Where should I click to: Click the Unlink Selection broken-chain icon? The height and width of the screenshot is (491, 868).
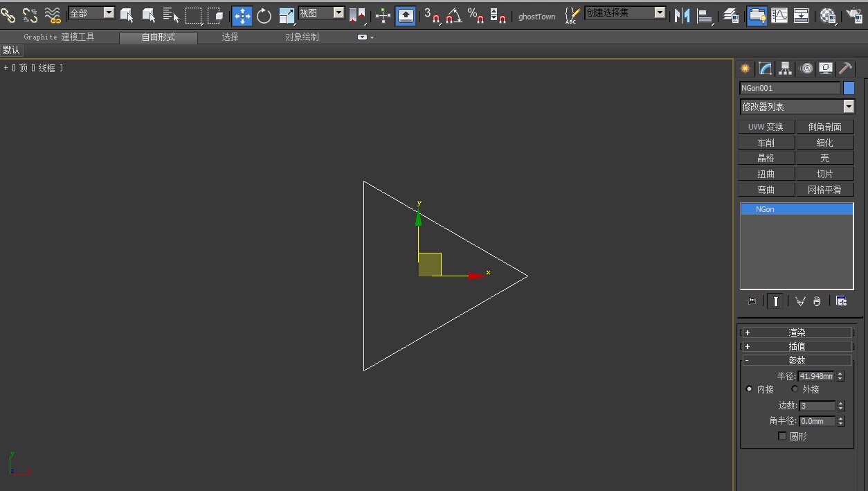click(30, 15)
